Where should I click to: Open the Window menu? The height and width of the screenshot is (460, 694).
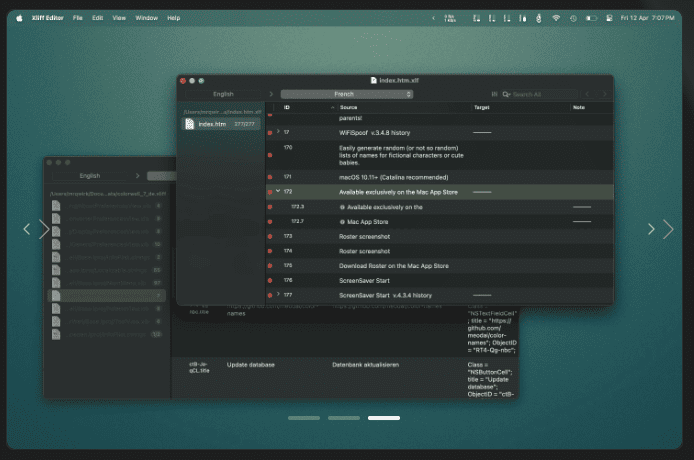tap(147, 18)
